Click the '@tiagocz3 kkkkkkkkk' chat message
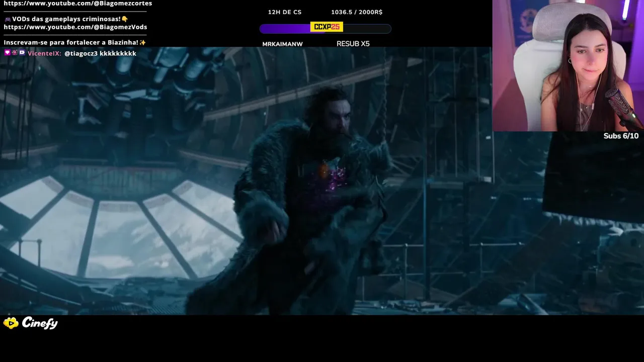Screen dimensions: 644x362 click(x=101, y=53)
